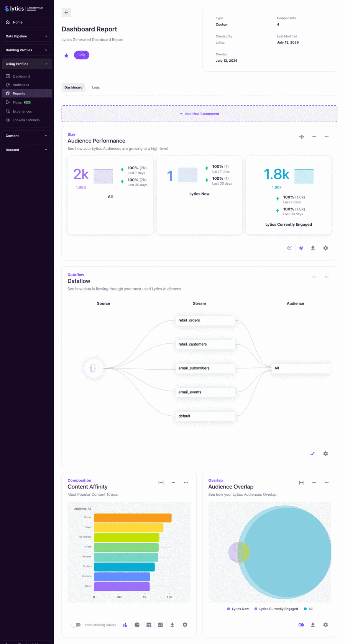Collapse the Dataflow component

click(314, 277)
